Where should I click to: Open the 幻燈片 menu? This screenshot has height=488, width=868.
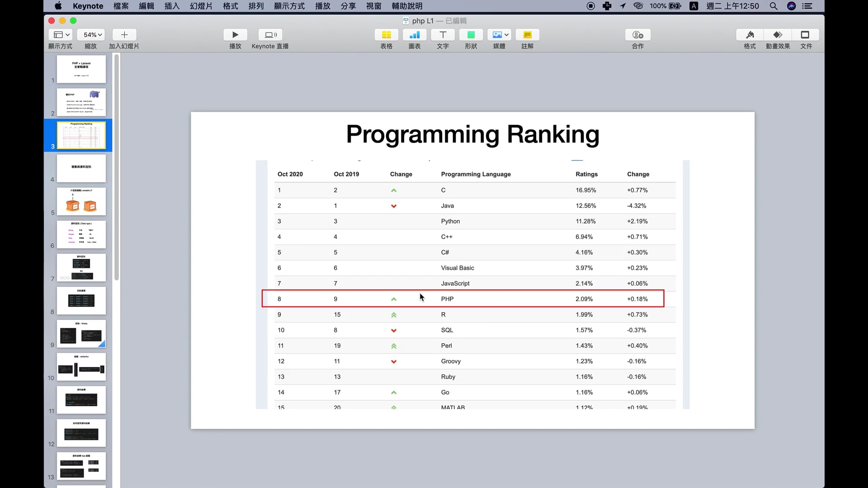(201, 6)
